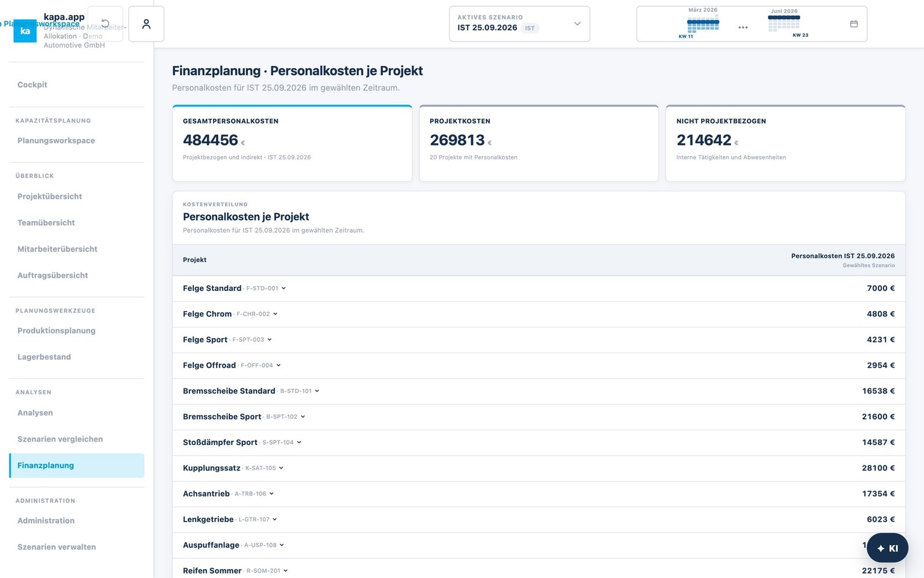Expand the Kupplungssatz row chevron
The image size is (924, 578).
click(x=281, y=468)
